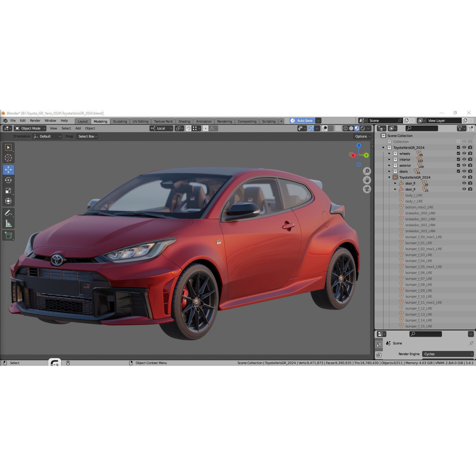The image size is (476, 476).
Task: Open the File menu
Action: pyautogui.click(x=13, y=121)
